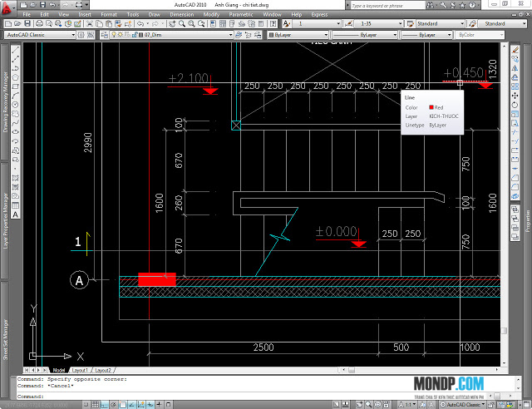Open the Properties palette on right edge
Image resolution: width=532 pixels, height=409 pixels.
tap(527, 220)
